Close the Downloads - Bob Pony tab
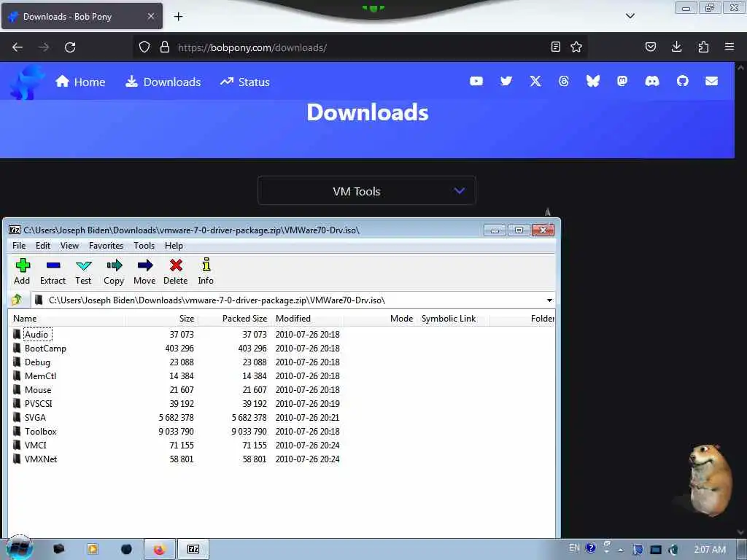 pos(150,16)
